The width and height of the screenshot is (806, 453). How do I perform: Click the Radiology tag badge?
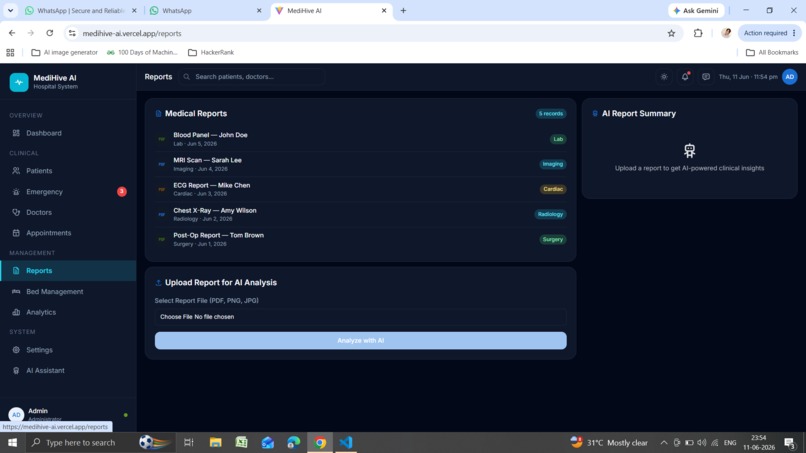(550, 214)
